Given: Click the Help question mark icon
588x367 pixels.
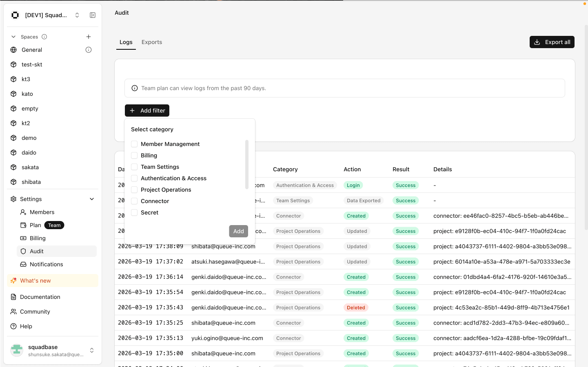Looking at the screenshot, I should click(x=13, y=326).
